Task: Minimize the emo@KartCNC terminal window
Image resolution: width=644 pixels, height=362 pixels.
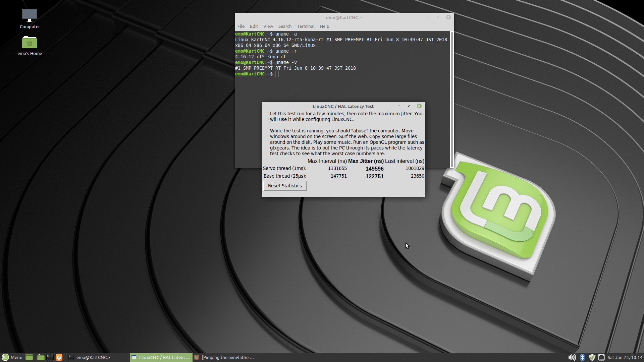Action: coord(428,17)
